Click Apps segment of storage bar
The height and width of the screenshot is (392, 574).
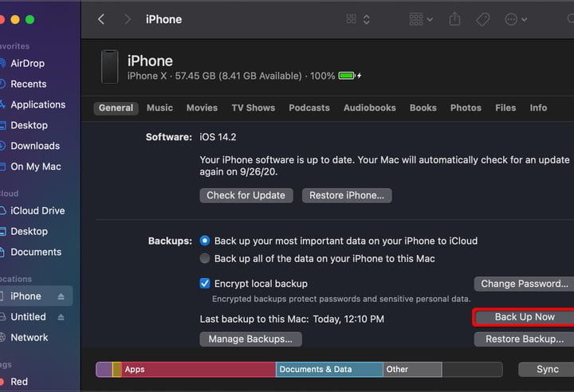click(x=199, y=370)
